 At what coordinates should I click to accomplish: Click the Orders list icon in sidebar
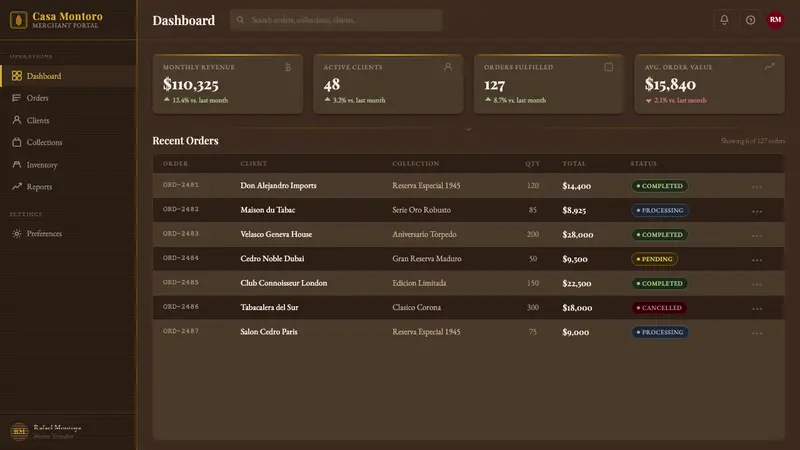pos(17,98)
